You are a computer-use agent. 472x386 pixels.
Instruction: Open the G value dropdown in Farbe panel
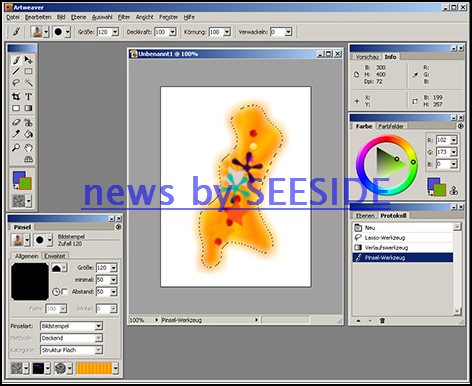tap(454, 152)
